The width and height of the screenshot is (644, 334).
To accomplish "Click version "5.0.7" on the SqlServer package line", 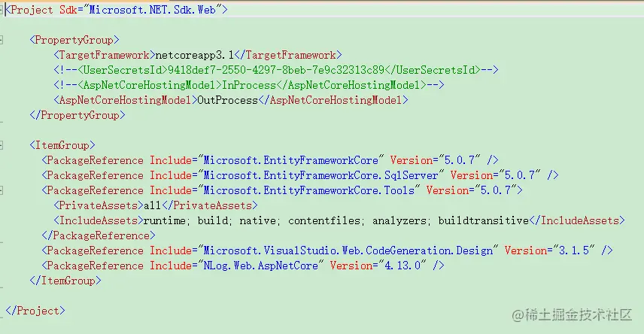I will [520, 175].
